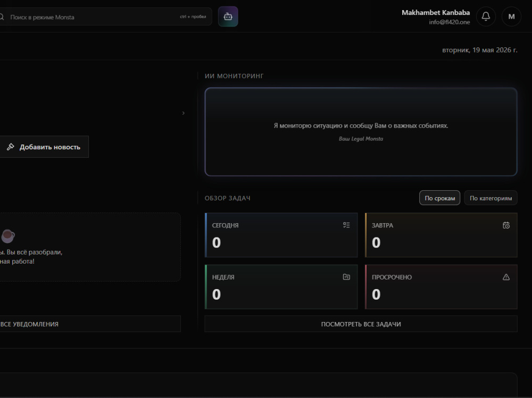This screenshot has height=398, width=532.
Task: Open the Сегодня tasks card
Action: tap(281, 235)
